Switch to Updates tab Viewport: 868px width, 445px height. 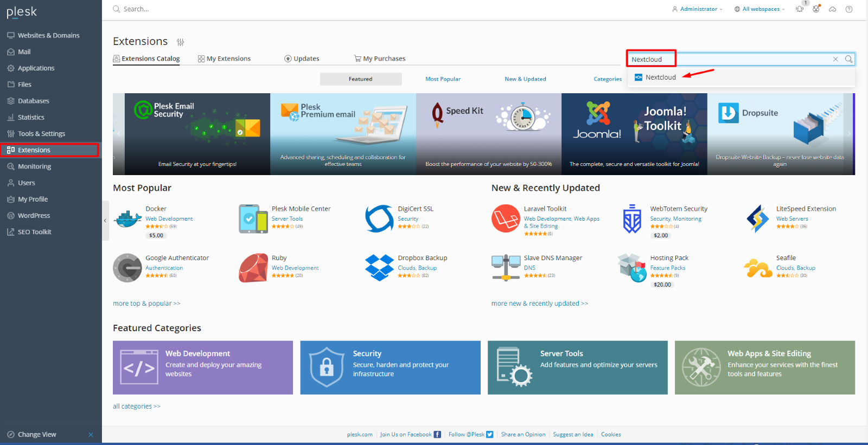302,59
